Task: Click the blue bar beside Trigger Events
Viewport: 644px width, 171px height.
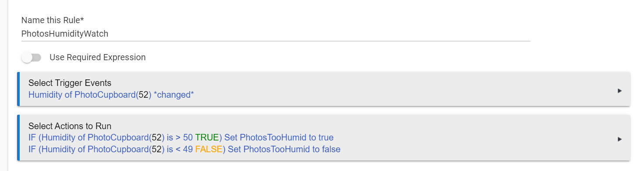Action: tap(18, 89)
